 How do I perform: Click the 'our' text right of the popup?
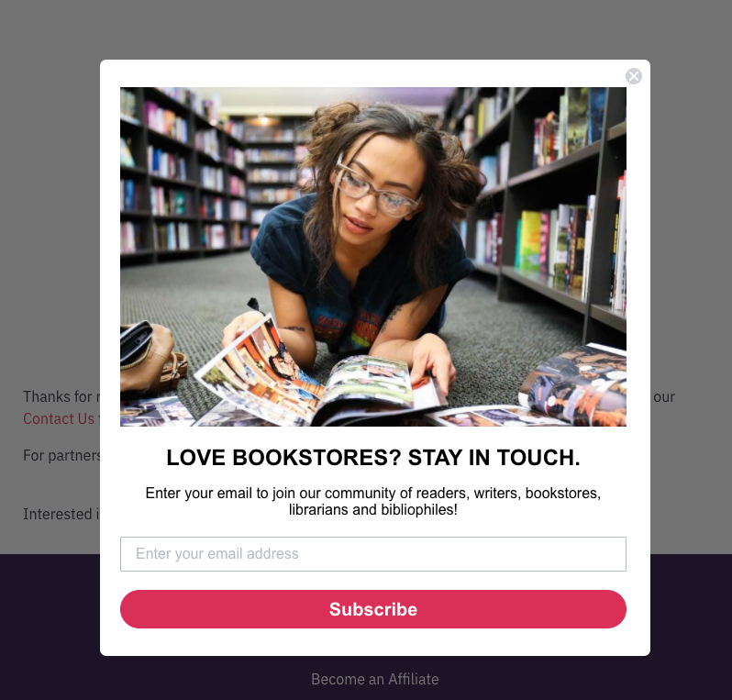[664, 397]
